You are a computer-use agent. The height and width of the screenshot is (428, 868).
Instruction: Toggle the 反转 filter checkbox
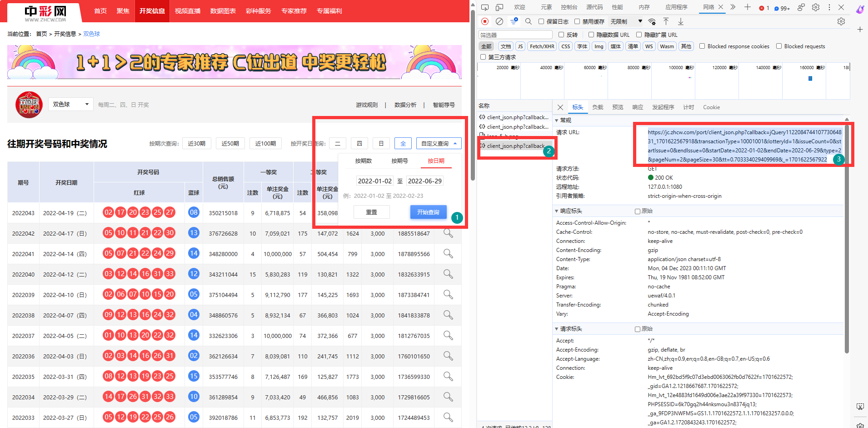pyautogui.click(x=561, y=35)
